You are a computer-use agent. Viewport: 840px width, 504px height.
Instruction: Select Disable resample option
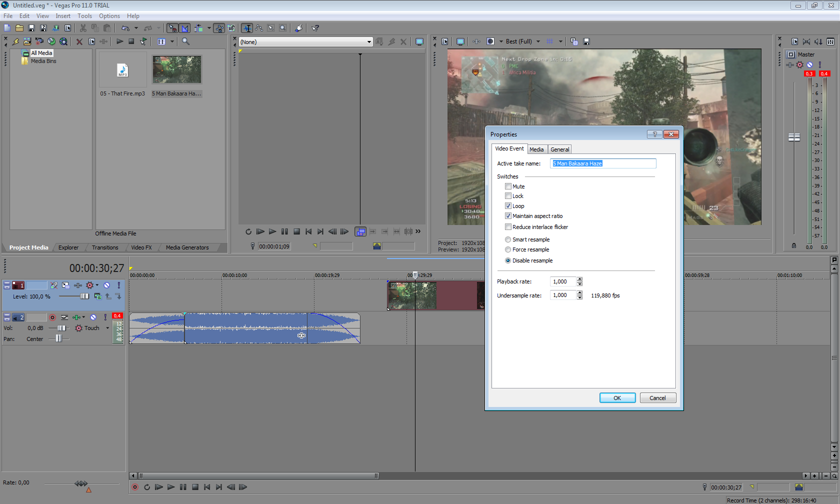pos(508,260)
